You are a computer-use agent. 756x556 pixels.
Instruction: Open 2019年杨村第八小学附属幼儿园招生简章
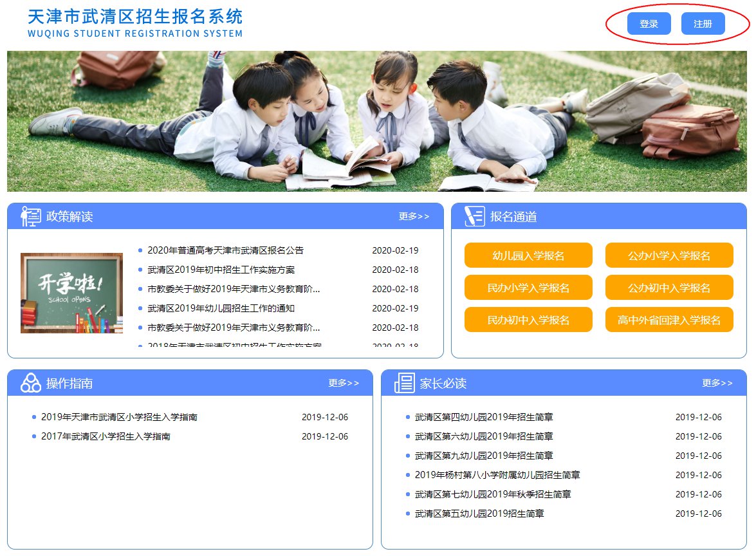click(497, 475)
